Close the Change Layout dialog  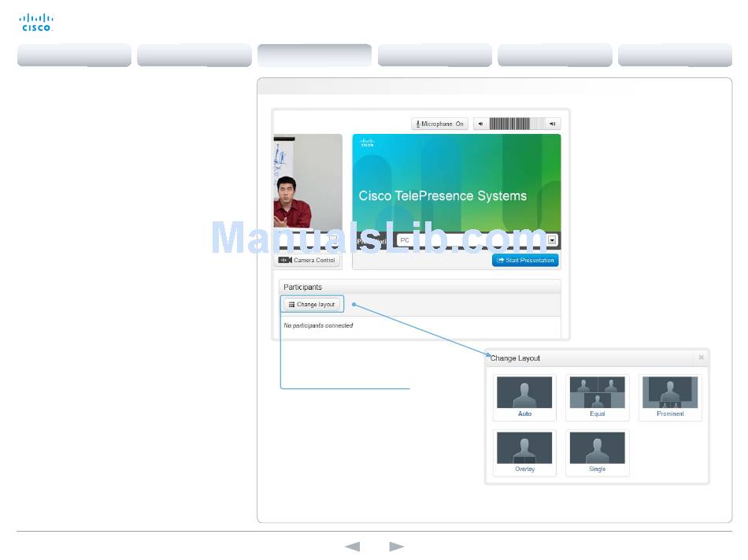coord(701,358)
